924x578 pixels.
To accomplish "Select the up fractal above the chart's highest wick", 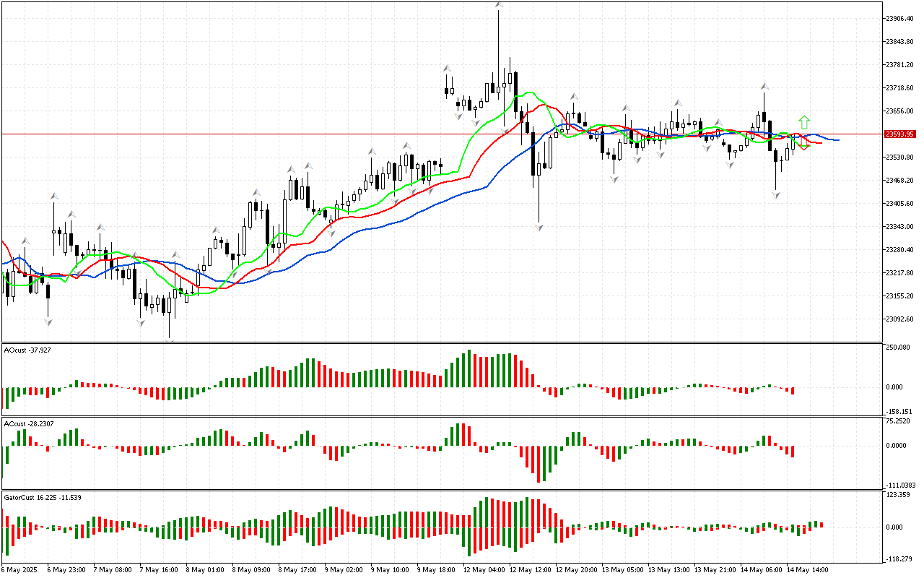I will click(499, 6).
